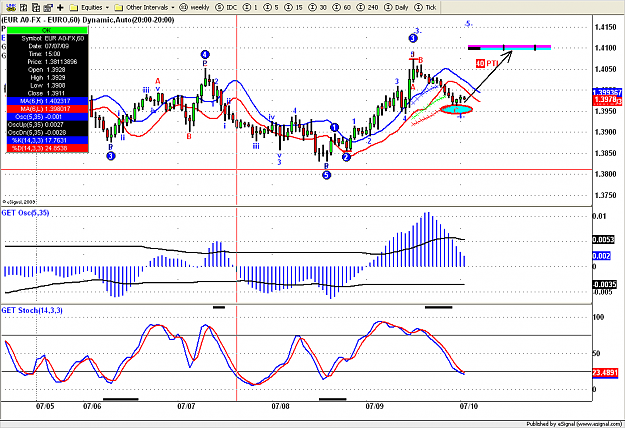Select the IDC toolbar button

coord(226,7)
